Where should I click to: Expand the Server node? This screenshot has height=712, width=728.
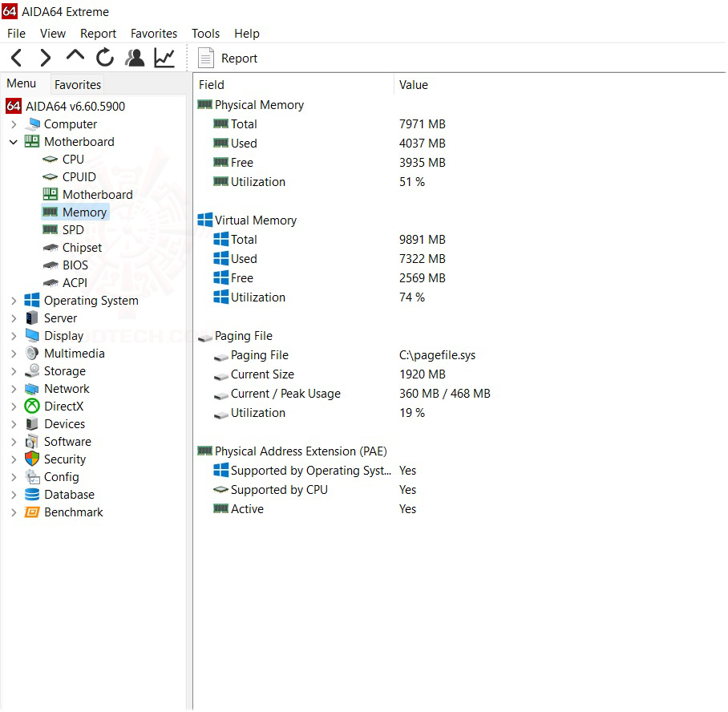point(14,318)
